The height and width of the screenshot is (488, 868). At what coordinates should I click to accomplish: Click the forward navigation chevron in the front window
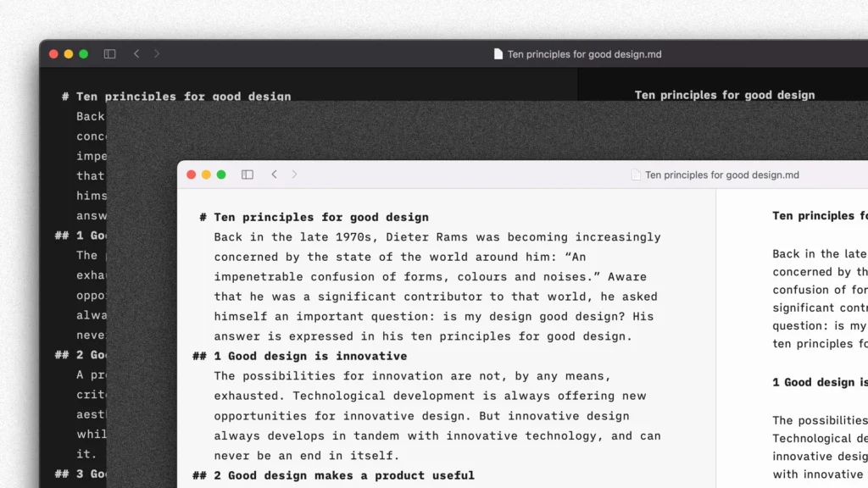pyautogui.click(x=294, y=175)
